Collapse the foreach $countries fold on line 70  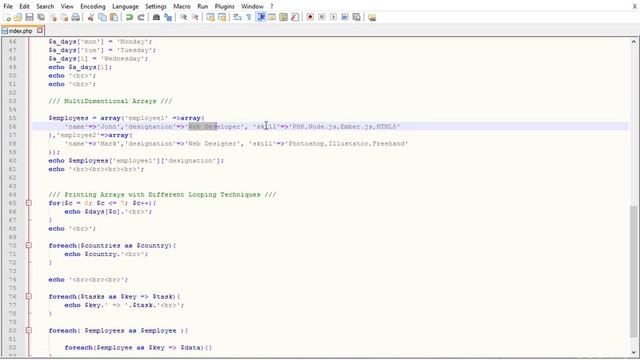click(29, 245)
